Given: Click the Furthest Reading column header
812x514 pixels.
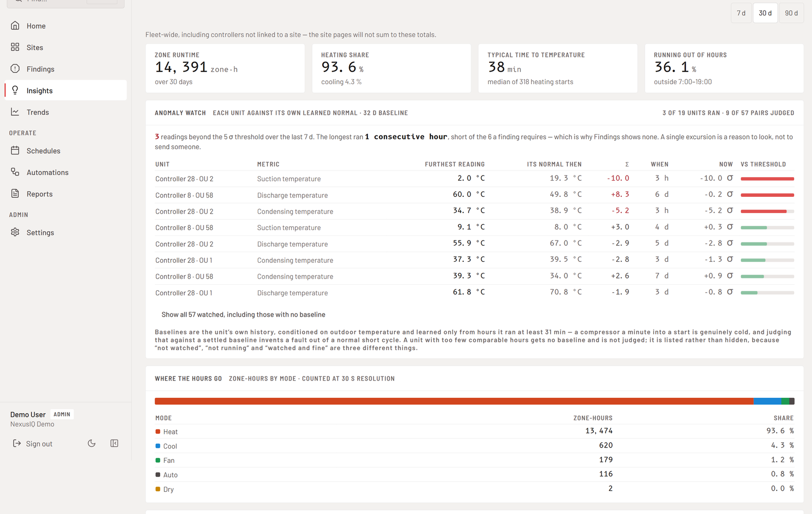Looking at the screenshot, I should pos(455,164).
